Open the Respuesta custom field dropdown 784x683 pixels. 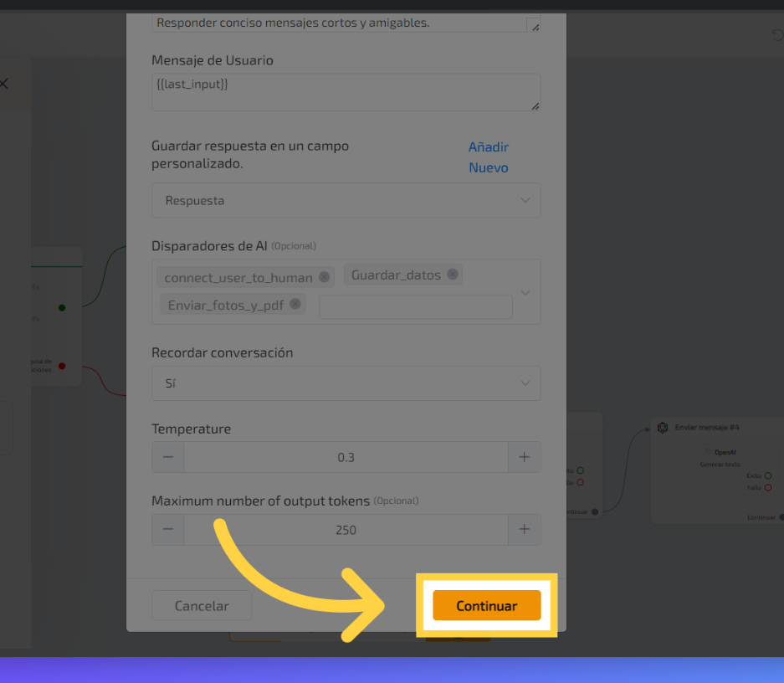tap(346, 201)
